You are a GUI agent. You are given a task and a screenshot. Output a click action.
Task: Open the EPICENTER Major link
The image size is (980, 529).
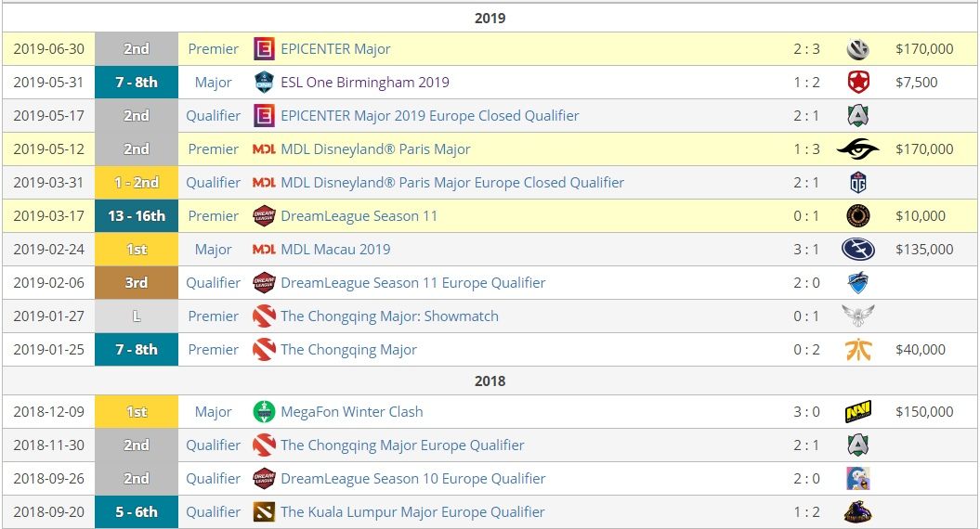point(335,48)
